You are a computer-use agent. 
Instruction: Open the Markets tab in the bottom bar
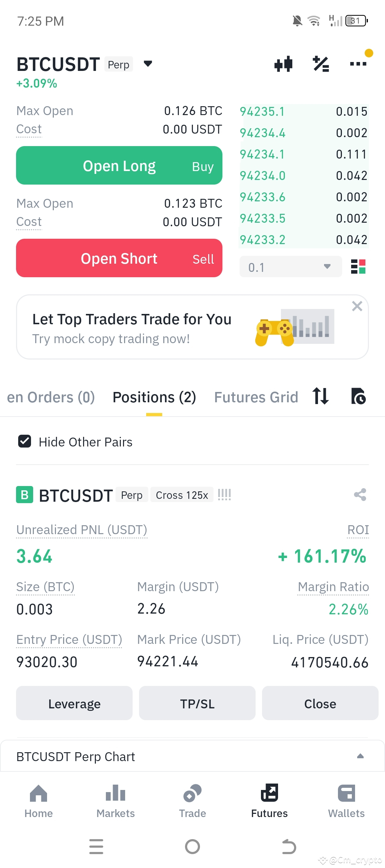point(115,801)
